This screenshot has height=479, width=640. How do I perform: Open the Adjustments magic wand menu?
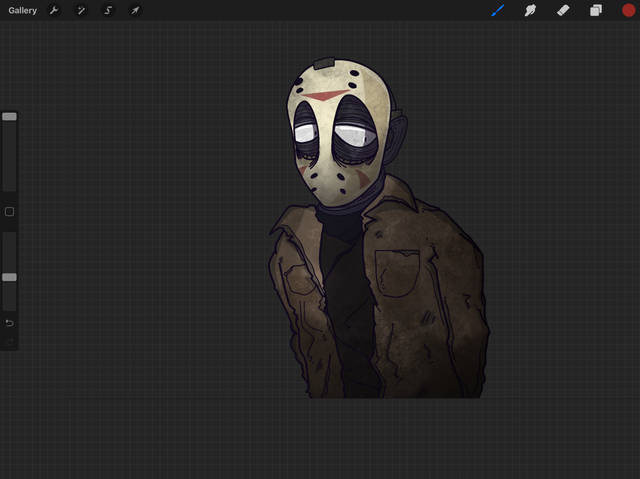point(82,11)
